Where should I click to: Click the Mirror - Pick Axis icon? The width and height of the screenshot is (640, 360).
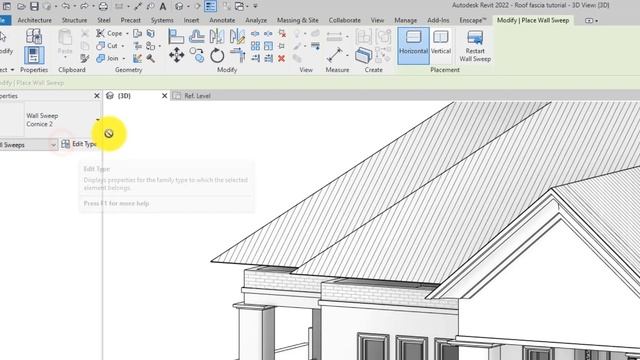pos(217,36)
